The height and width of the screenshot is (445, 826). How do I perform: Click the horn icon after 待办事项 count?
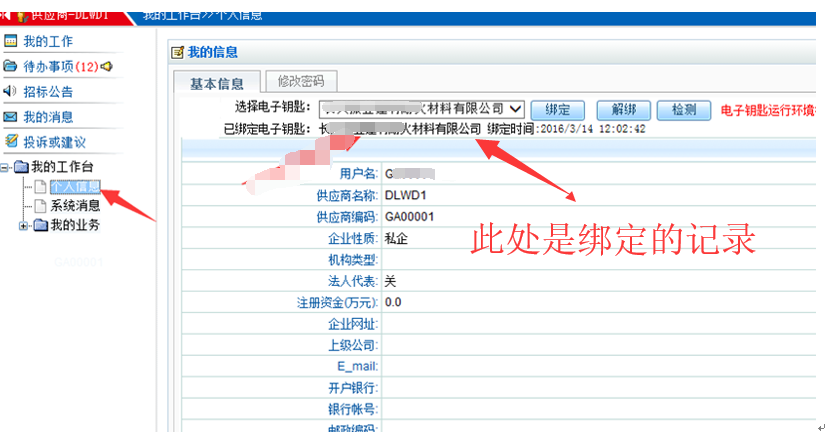(106, 67)
